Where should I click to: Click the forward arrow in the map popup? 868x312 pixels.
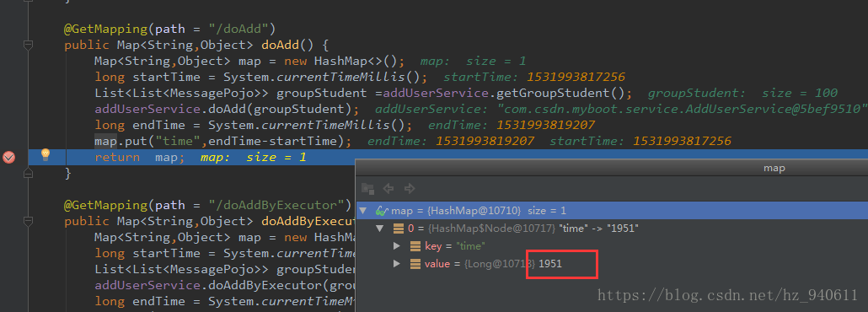click(x=410, y=189)
